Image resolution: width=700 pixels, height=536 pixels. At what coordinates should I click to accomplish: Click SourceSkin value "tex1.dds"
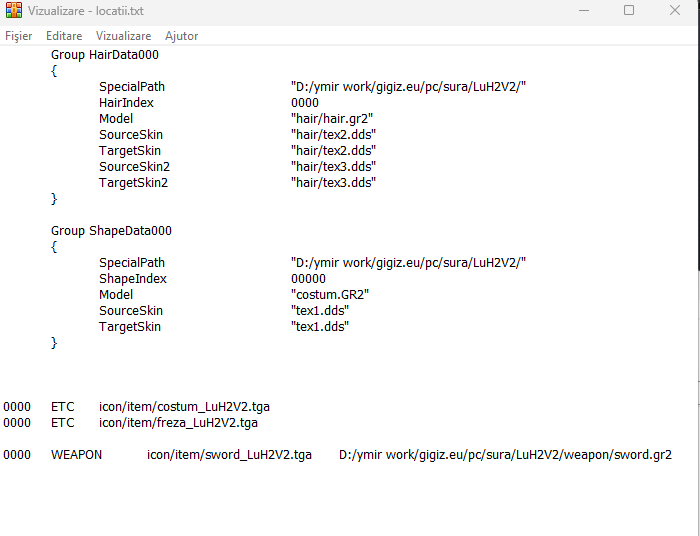[320, 311]
